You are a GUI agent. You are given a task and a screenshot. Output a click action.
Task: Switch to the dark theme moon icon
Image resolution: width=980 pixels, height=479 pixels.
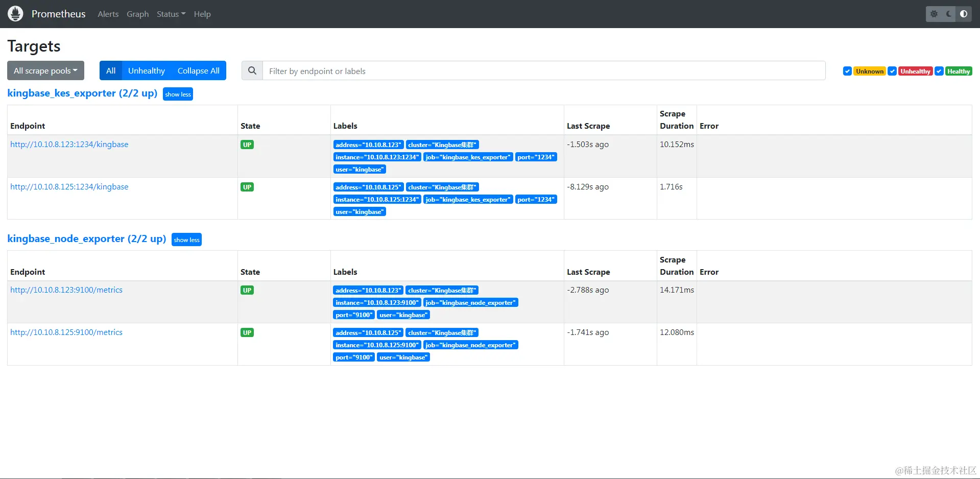tap(949, 14)
